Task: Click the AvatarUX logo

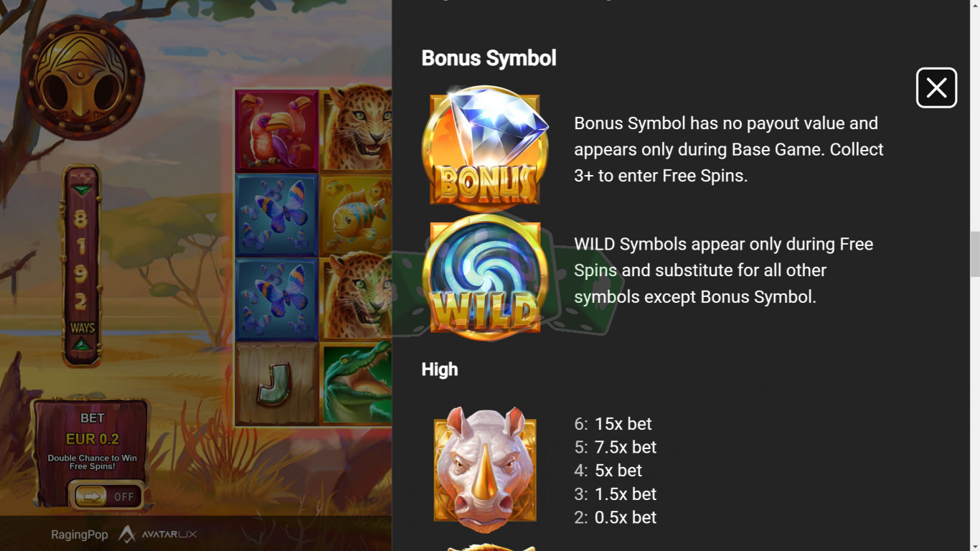Action: point(157,534)
